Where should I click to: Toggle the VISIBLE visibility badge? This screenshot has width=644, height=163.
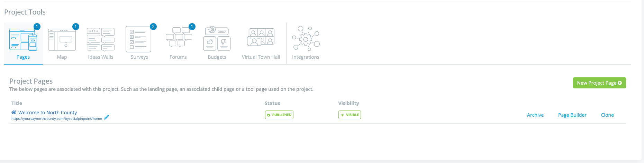point(350,115)
